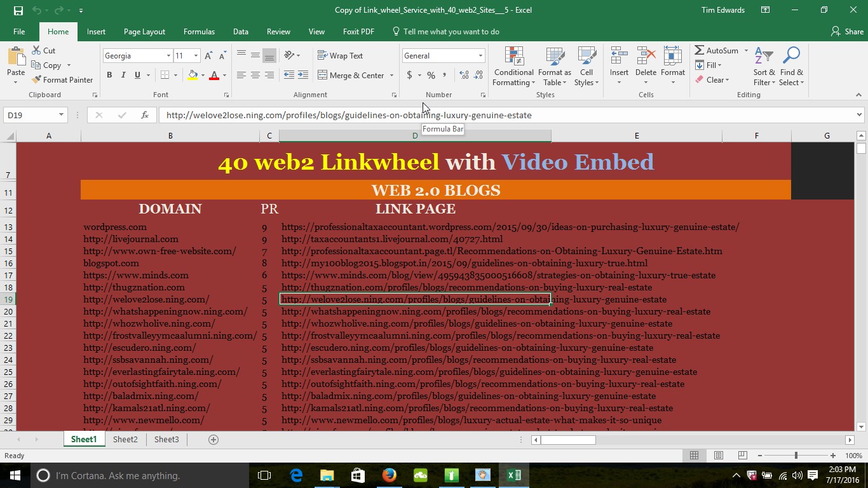Click the Tell me search box
The image size is (868, 488).
click(451, 32)
